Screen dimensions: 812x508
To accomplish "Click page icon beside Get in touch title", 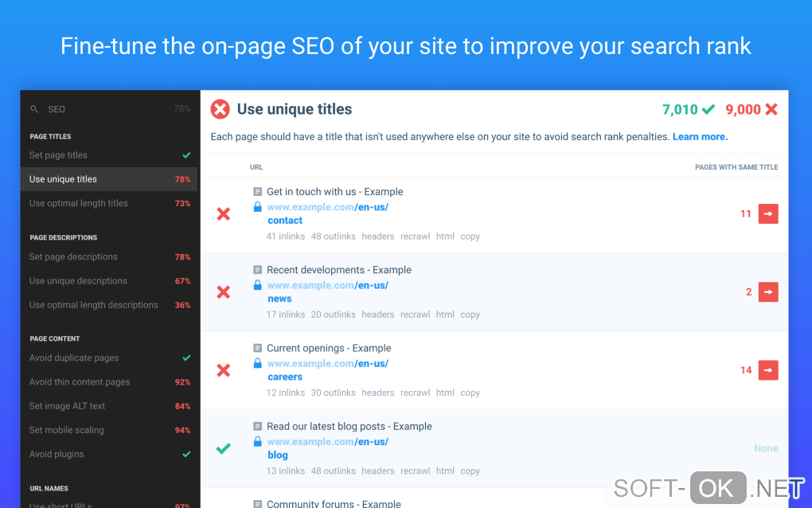I will tap(257, 192).
